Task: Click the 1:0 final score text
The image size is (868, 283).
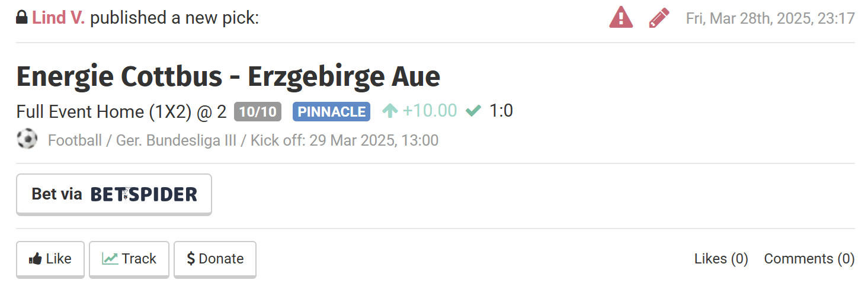Action: point(501,111)
